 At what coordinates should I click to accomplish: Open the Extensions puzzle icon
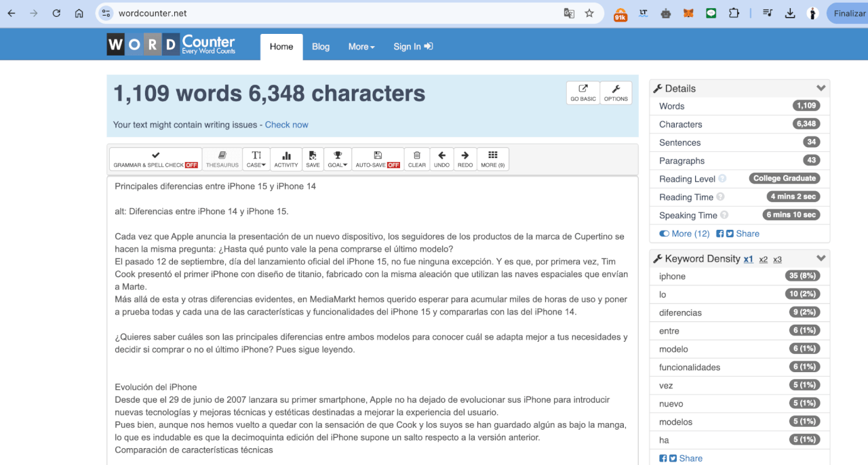[x=734, y=13]
